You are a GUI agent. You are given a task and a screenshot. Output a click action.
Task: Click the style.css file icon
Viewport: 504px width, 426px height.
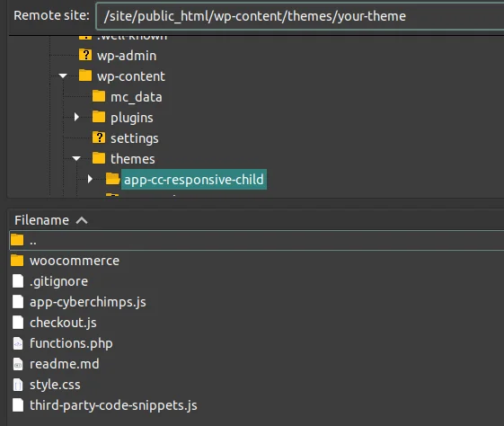click(x=18, y=384)
